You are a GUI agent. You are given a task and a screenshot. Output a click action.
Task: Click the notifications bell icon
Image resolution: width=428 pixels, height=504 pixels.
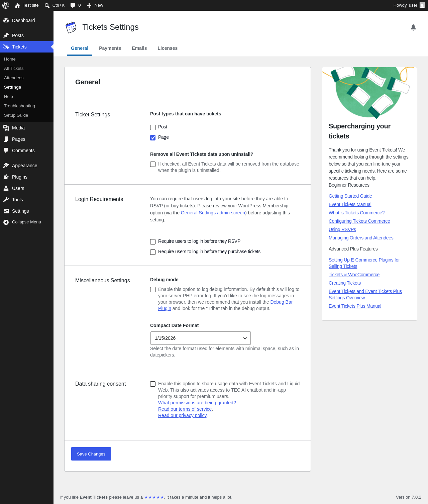pyautogui.click(x=413, y=27)
